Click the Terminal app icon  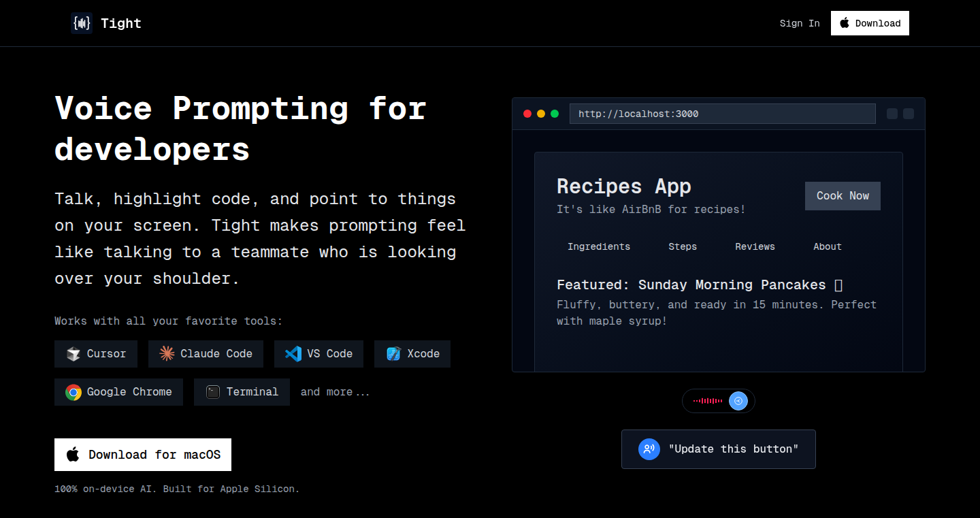[x=213, y=392]
